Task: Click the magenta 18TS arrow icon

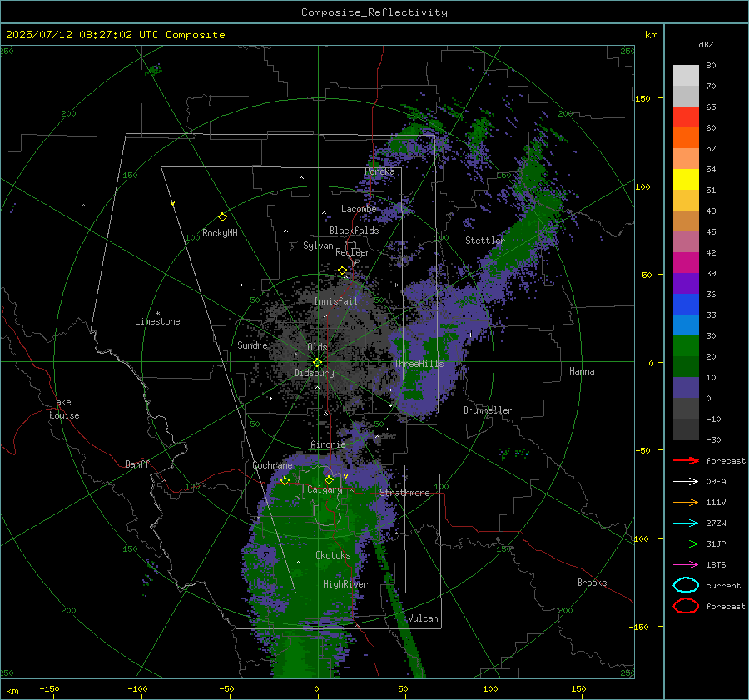Action: point(686,565)
